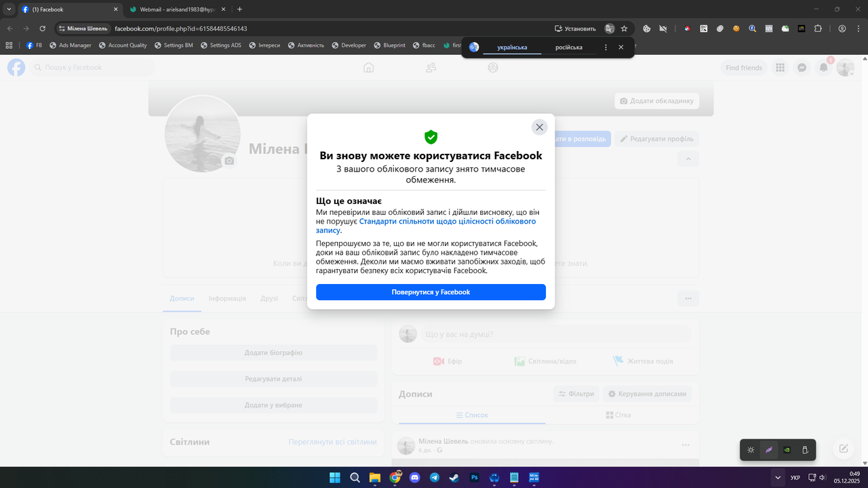Click the Google Translate icon in address bar

pos(610,28)
